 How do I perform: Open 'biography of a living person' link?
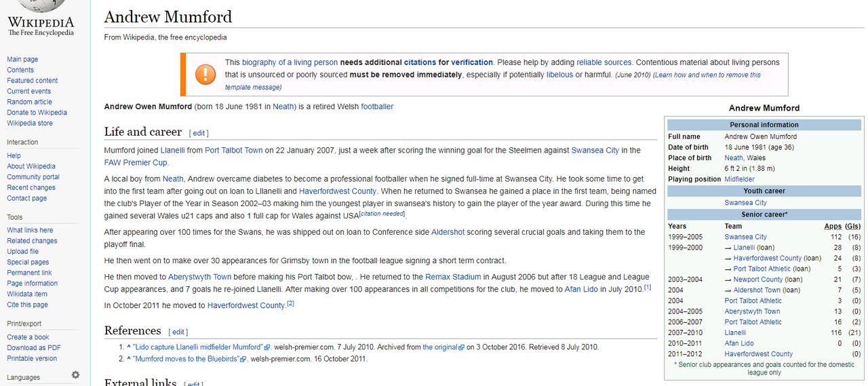pyautogui.click(x=290, y=62)
